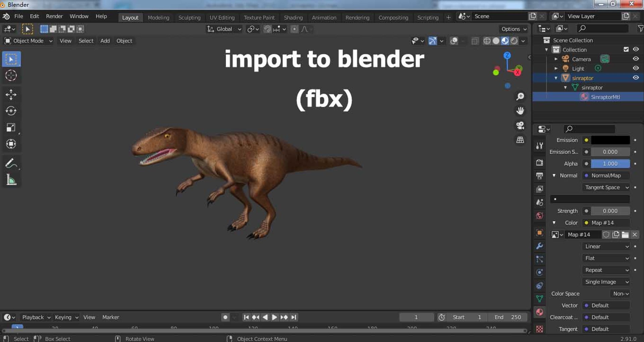Open the Output properties tab

(539, 176)
